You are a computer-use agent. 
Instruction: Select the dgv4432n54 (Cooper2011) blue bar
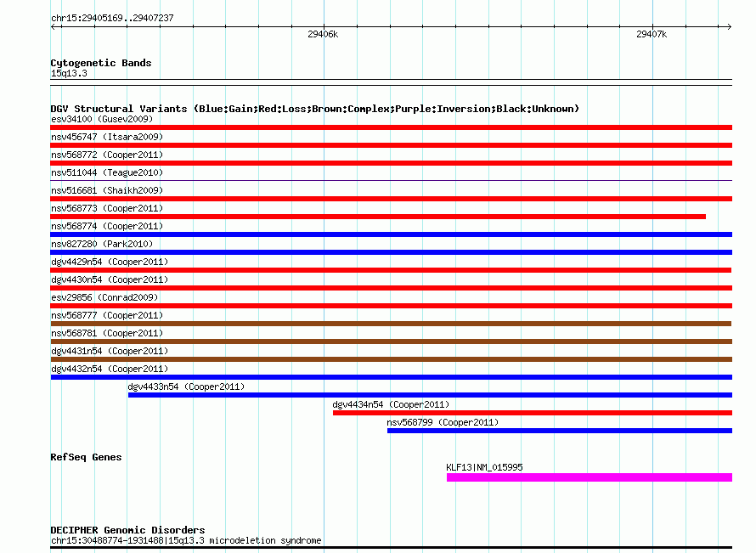[391, 377]
